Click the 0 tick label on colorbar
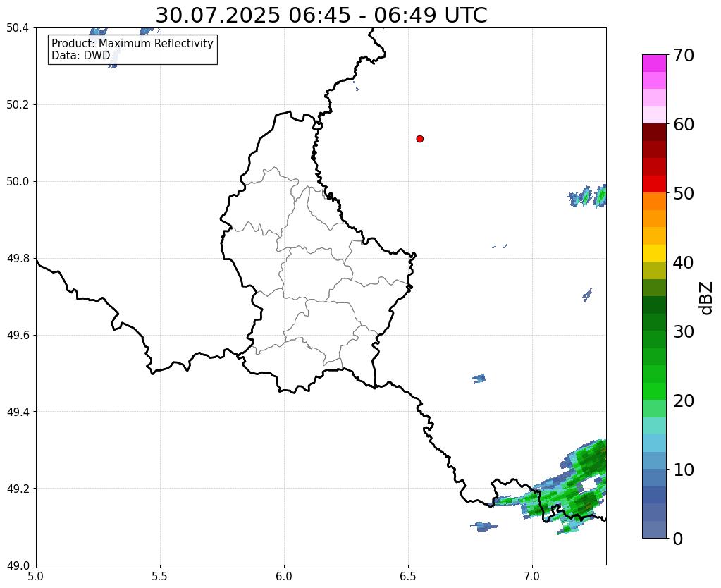 tap(678, 539)
